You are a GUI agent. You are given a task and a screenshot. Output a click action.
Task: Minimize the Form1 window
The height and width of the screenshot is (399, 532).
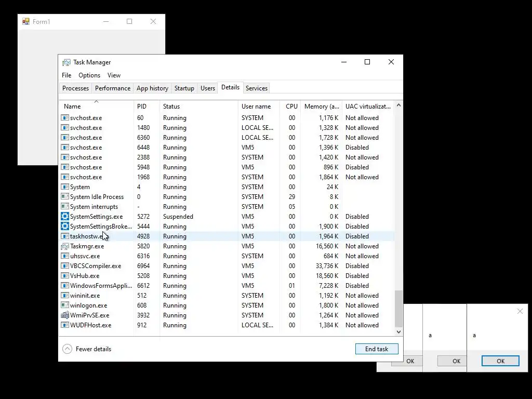tap(106, 21)
